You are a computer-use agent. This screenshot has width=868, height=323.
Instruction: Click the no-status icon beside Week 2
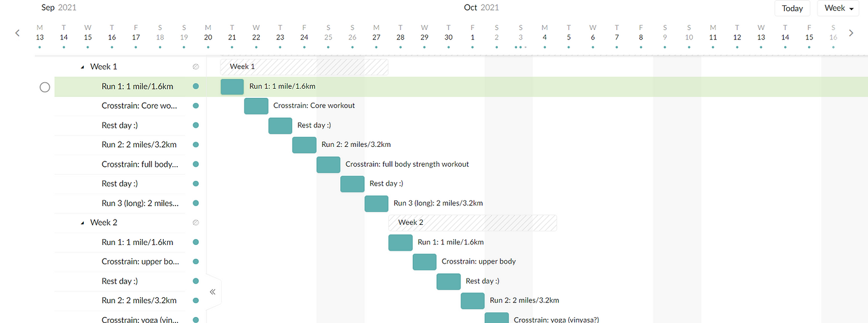tap(196, 223)
